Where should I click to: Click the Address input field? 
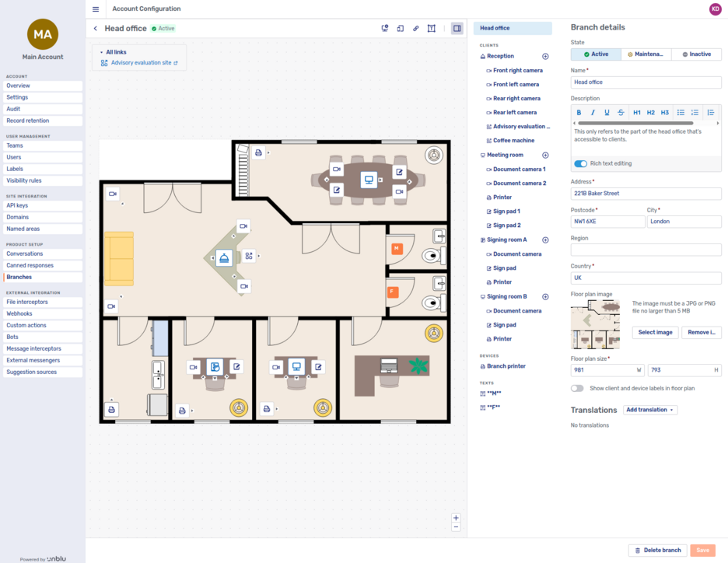(646, 194)
